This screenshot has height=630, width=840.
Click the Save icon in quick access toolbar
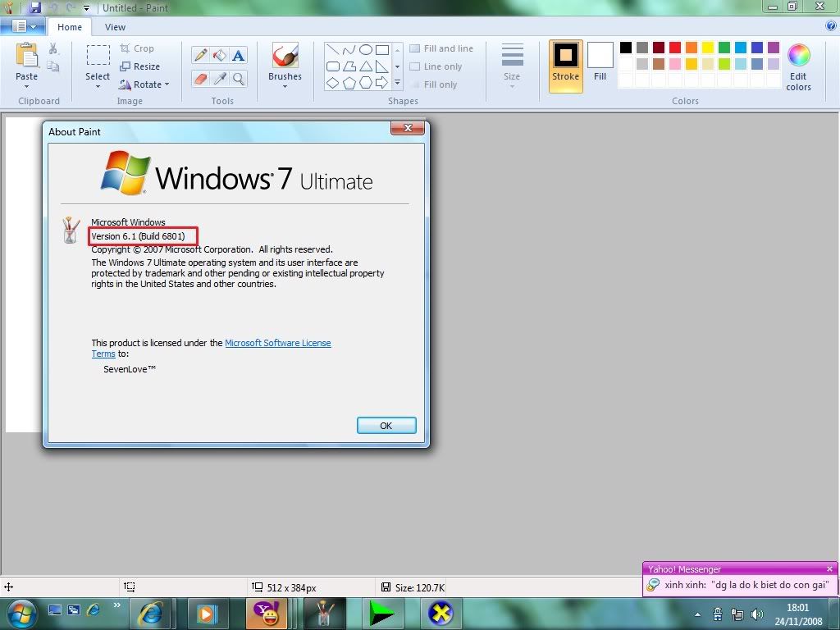tap(35, 7)
